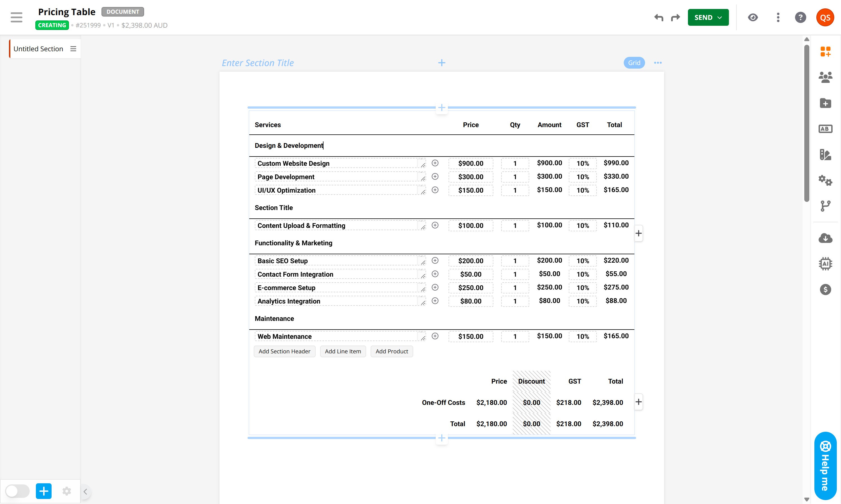Open the dollar coin sidebar icon
This screenshot has height=504, width=841.
[x=825, y=289]
